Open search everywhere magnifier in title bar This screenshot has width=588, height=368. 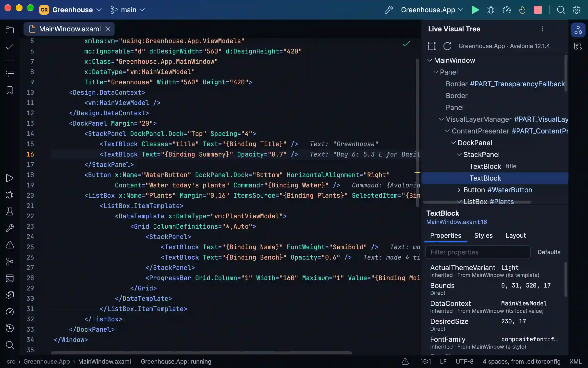pos(561,10)
